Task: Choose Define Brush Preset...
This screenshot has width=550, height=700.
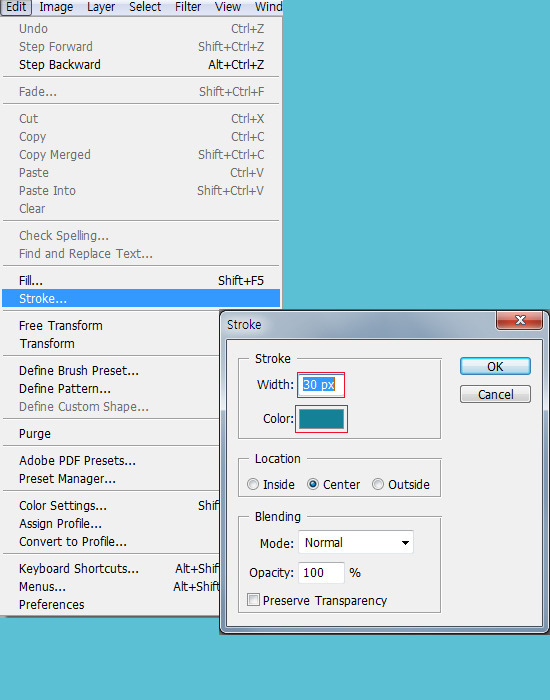Action: 111,371
